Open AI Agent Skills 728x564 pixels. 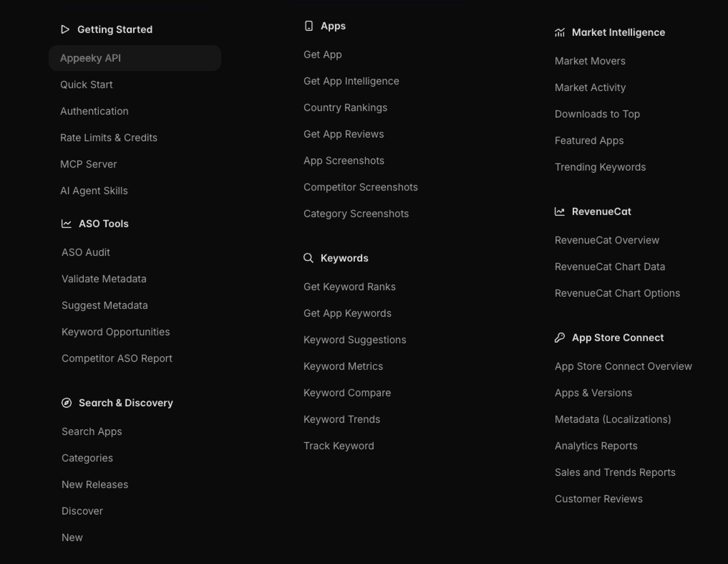click(94, 191)
